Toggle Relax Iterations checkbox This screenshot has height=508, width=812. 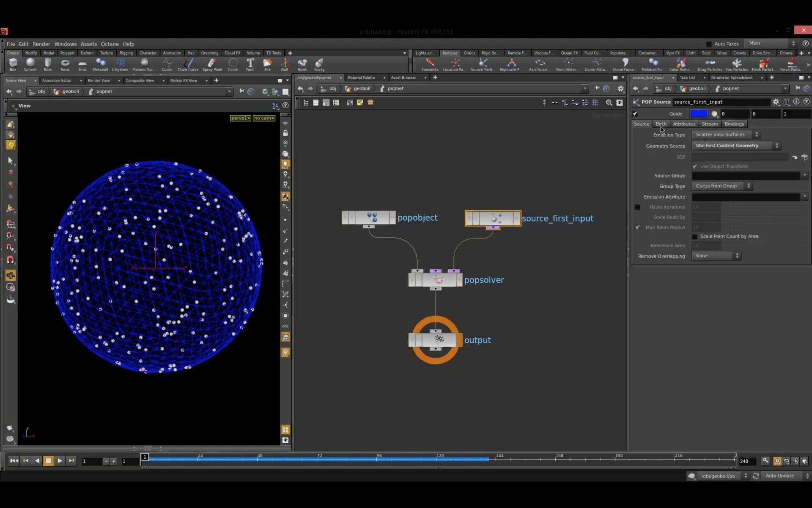[x=636, y=207]
